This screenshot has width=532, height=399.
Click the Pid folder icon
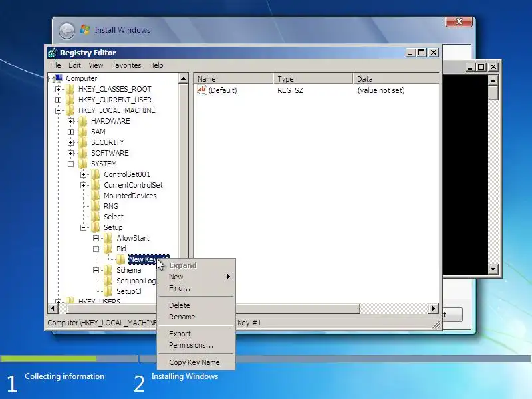[x=108, y=249]
